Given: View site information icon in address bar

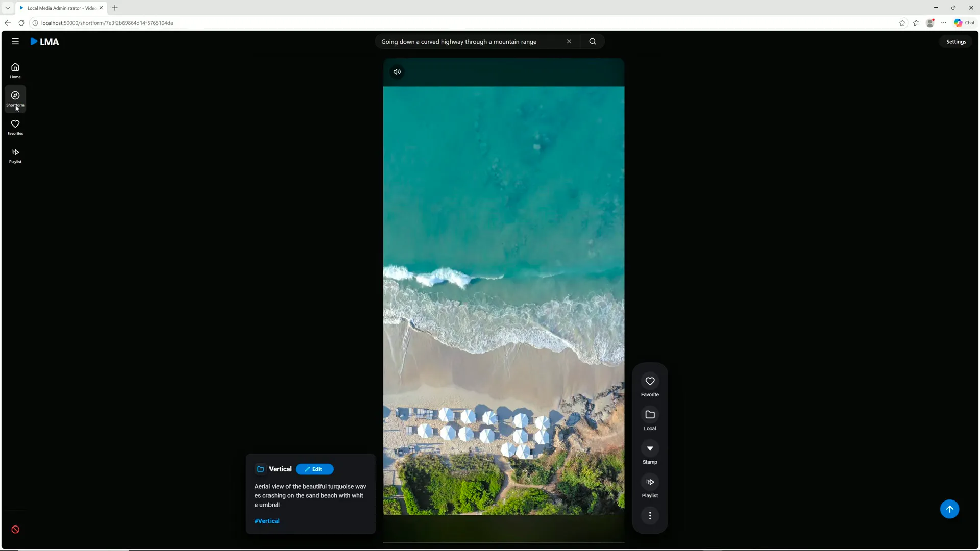Looking at the screenshot, I should click(x=35, y=23).
